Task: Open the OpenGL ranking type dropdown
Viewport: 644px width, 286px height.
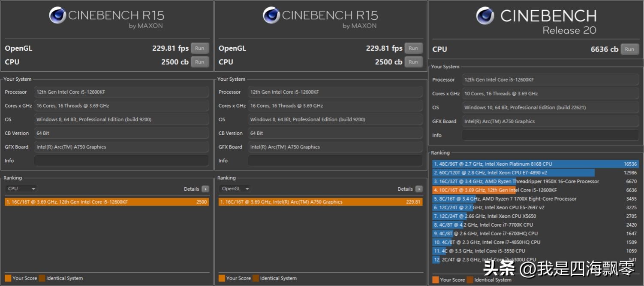Action: coord(235,189)
